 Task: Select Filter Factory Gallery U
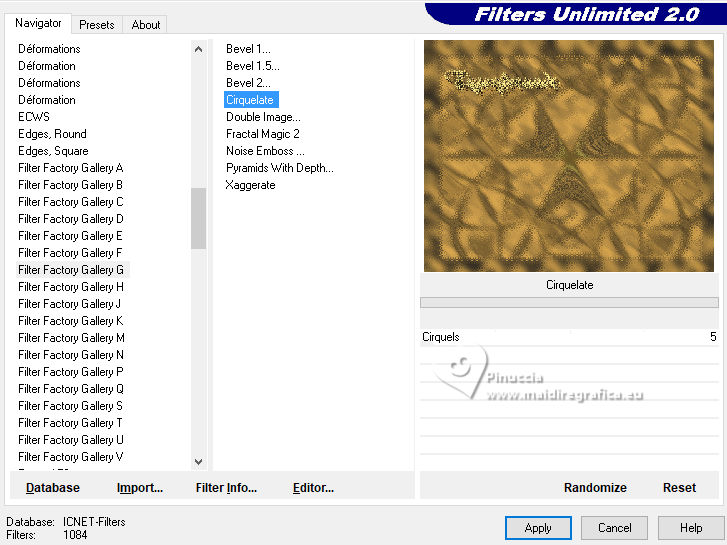70,440
